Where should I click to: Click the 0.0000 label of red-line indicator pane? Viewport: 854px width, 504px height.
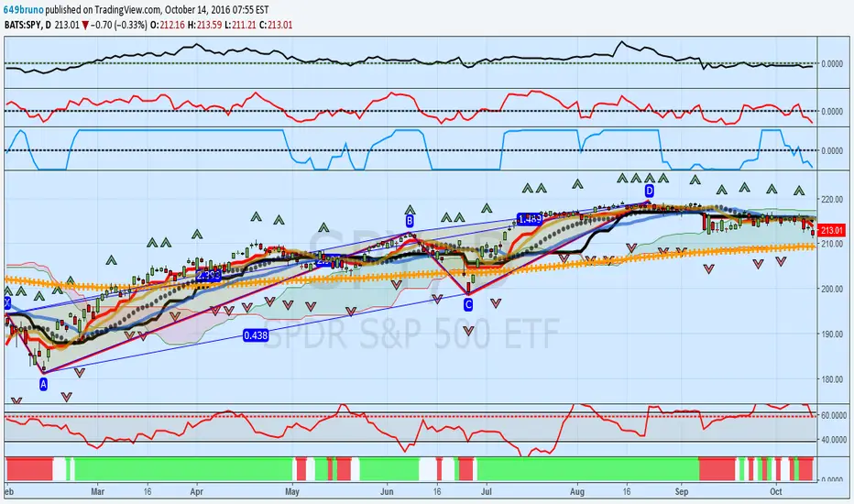832,111
